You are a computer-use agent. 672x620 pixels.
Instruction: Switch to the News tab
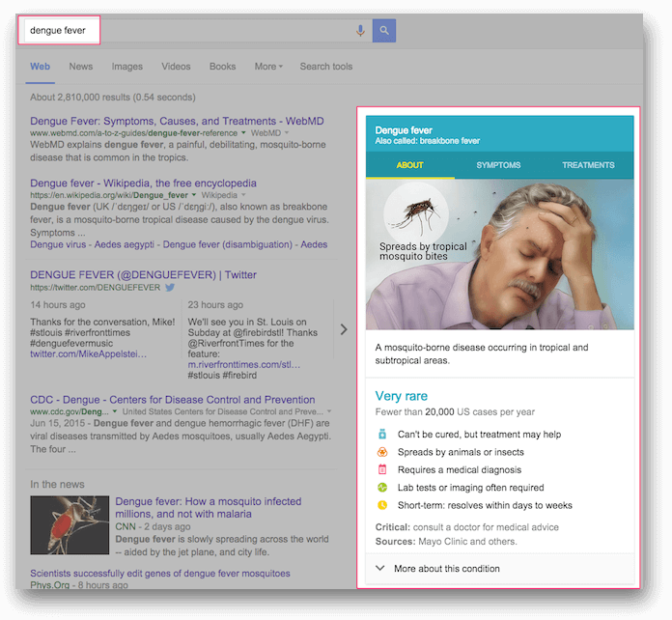[80, 67]
